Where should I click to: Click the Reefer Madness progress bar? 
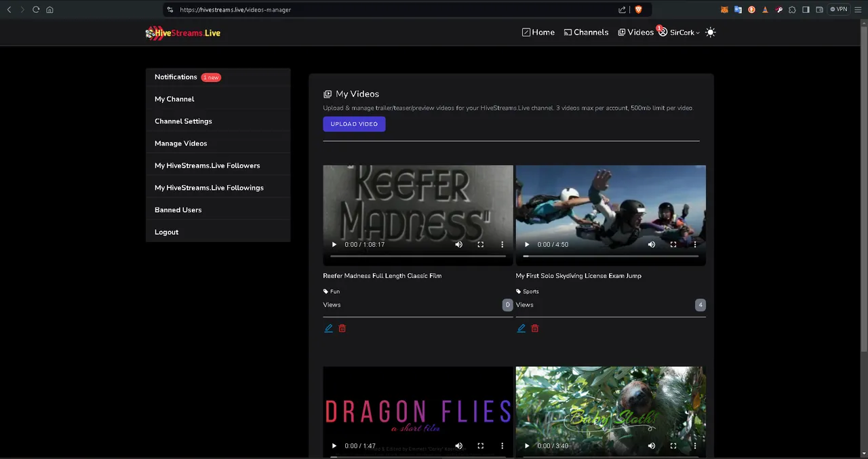418,256
